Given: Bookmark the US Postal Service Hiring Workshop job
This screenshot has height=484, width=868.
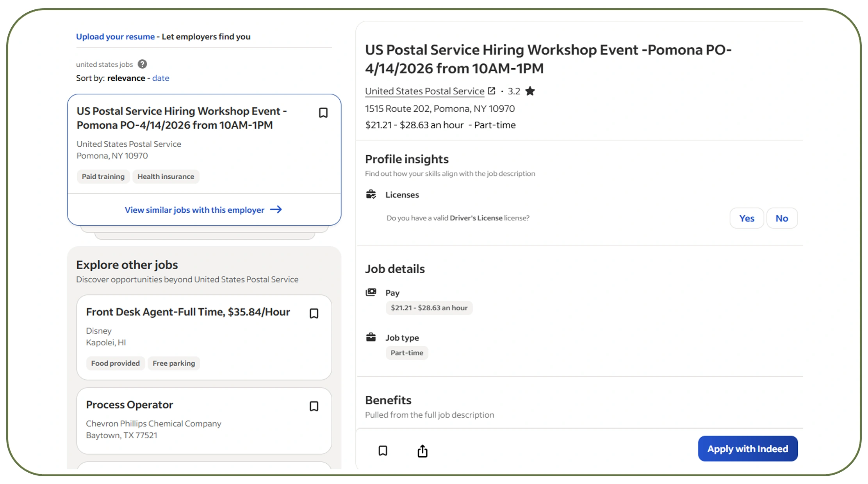Looking at the screenshot, I should [x=323, y=112].
